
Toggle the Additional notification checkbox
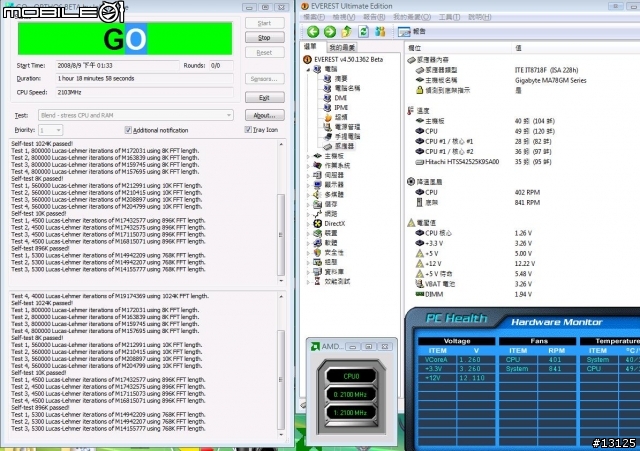[x=128, y=130]
